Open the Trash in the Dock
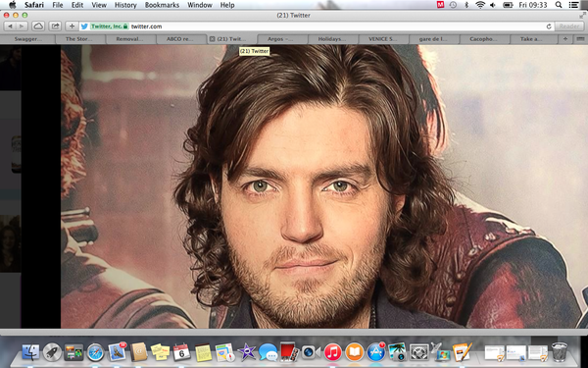 coord(560,351)
